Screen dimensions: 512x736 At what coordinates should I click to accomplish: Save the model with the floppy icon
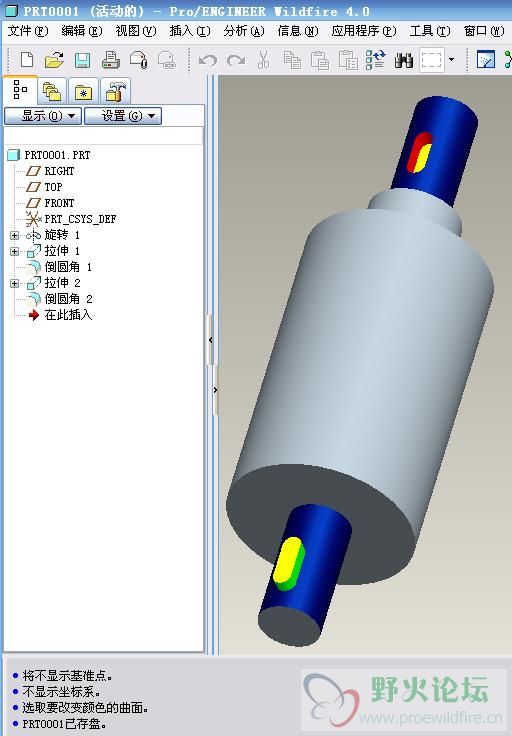(83, 60)
